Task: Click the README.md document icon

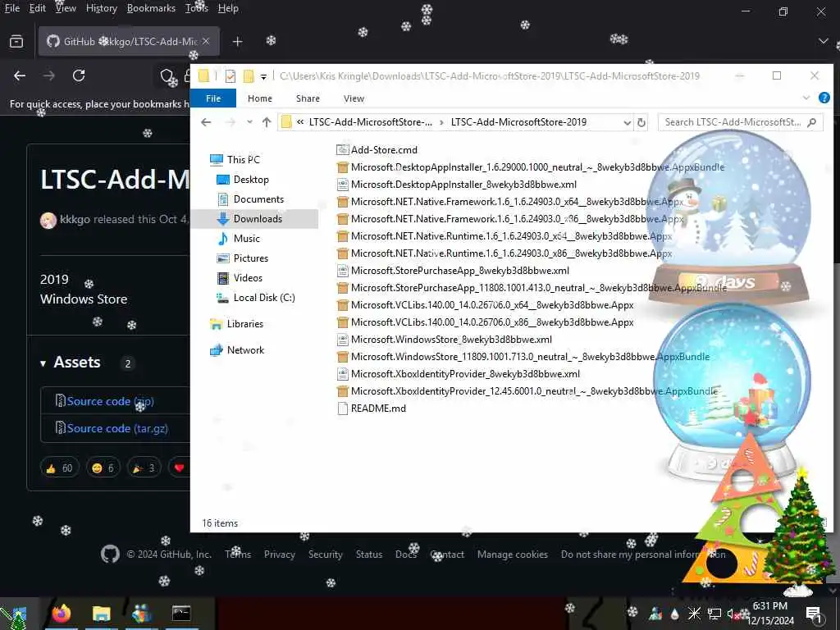Action: coord(343,409)
